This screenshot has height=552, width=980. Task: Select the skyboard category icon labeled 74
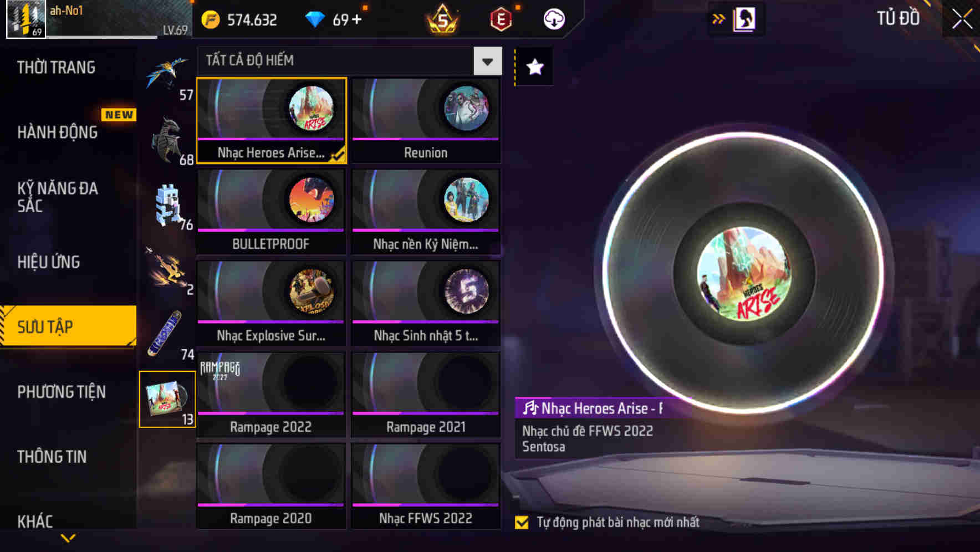[x=167, y=334]
